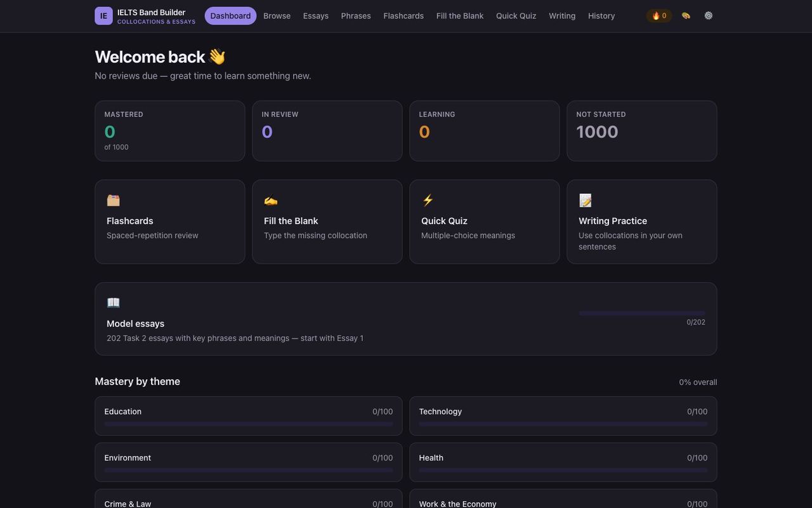Click the Flashcards card box icon
812x508 pixels.
114,201
